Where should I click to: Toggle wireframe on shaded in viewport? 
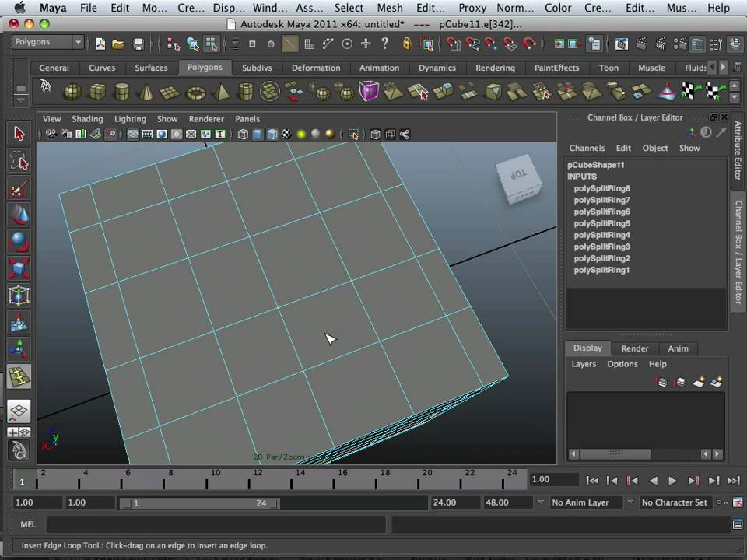[x=272, y=135]
